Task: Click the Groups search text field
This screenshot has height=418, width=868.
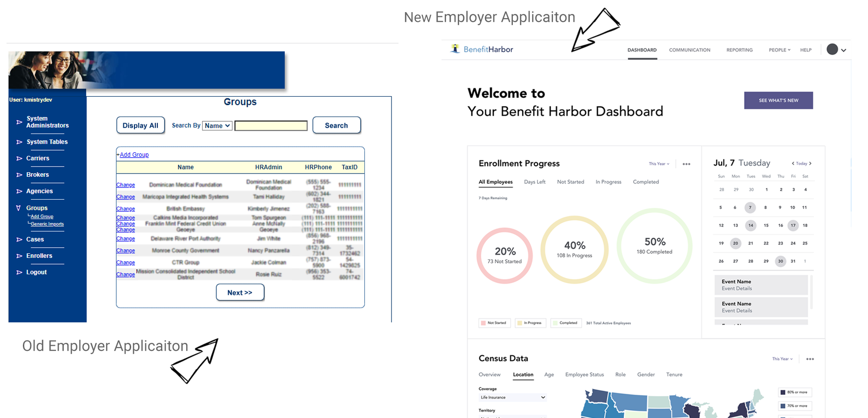Action: click(x=271, y=125)
